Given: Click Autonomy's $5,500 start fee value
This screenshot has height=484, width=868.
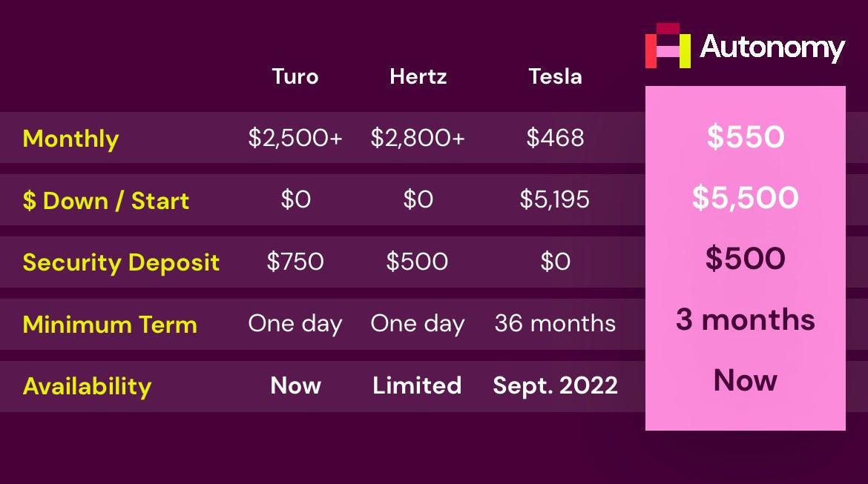Looking at the screenshot, I should click(x=745, y=198).
